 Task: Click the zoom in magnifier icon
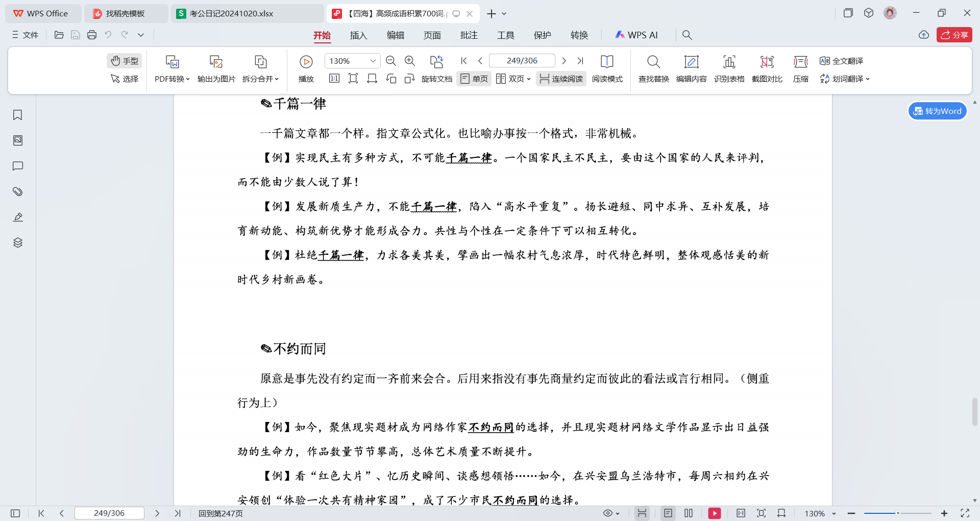point(409,61)
